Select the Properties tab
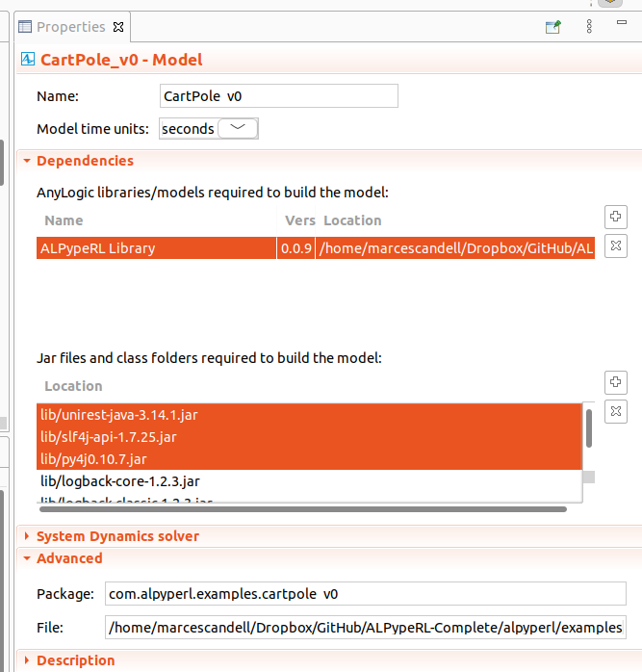This screenshot has width=642, height=672. (x=70, y=27)
